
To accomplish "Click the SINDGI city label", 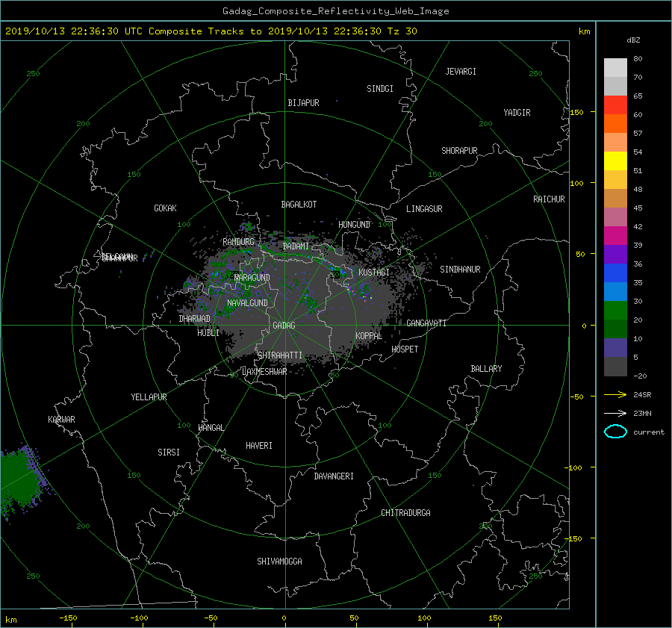I will coord(380,89).
